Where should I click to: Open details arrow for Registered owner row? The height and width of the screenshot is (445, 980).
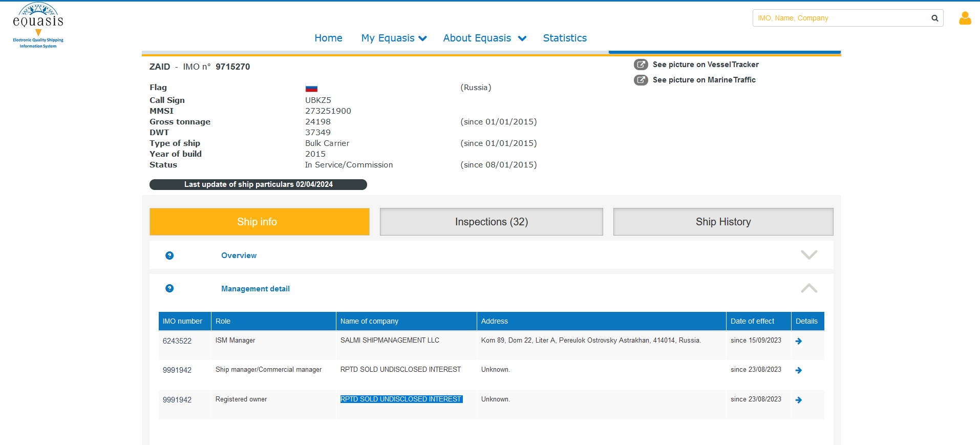pyautogui.click(x=799, y=400)
